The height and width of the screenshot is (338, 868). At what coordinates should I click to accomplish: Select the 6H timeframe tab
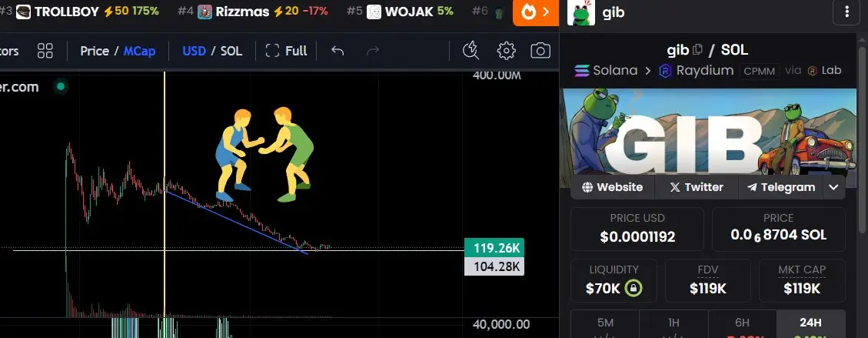click(x=742, y=323)
